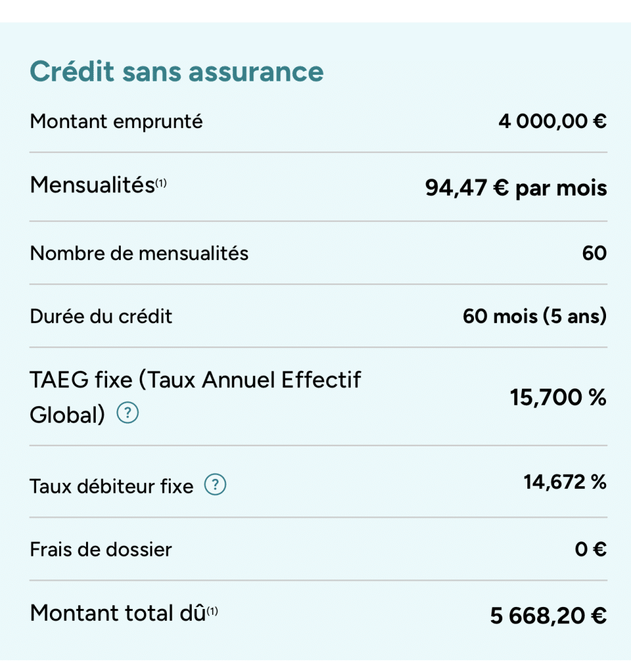Click the Mensualités footnote (1) marker
This screenshot has height=672, width=631.
161,184
